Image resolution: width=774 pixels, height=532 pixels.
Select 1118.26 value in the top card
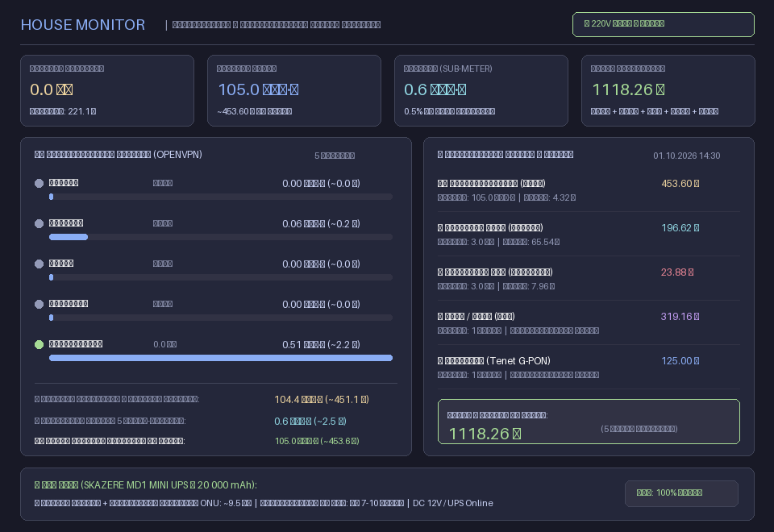[628, 89]
